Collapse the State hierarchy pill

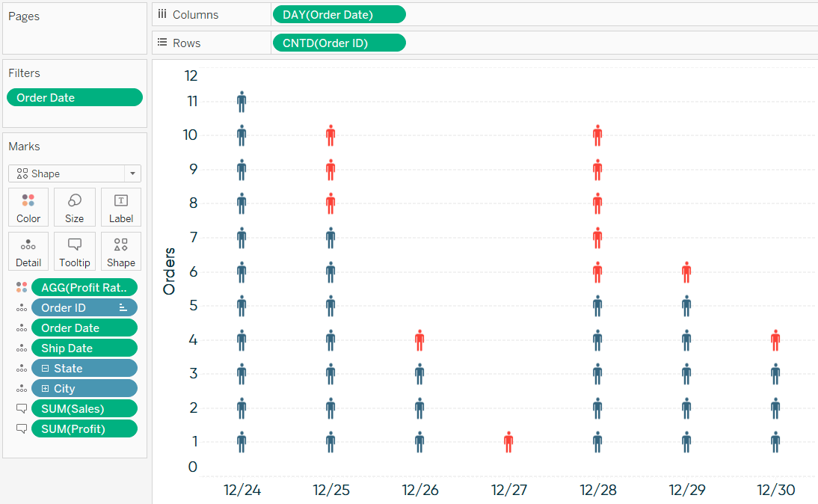[46, 369]
